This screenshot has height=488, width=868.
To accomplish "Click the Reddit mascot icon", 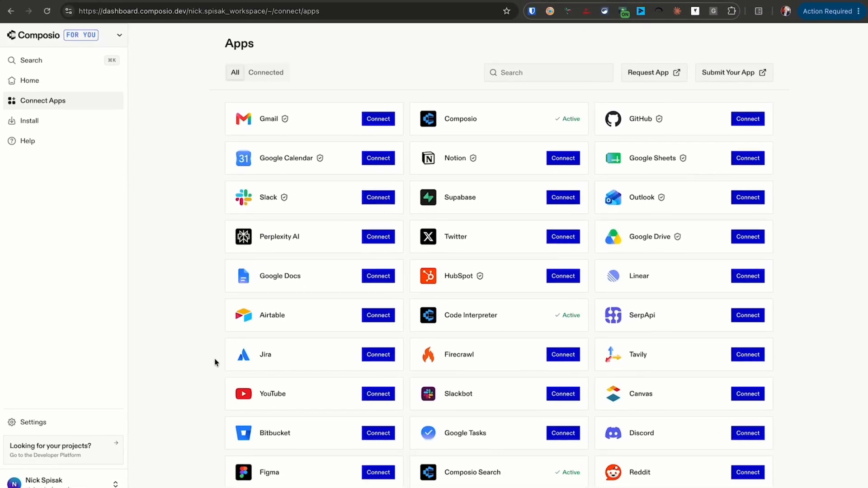I will click(x=613, y=472).
